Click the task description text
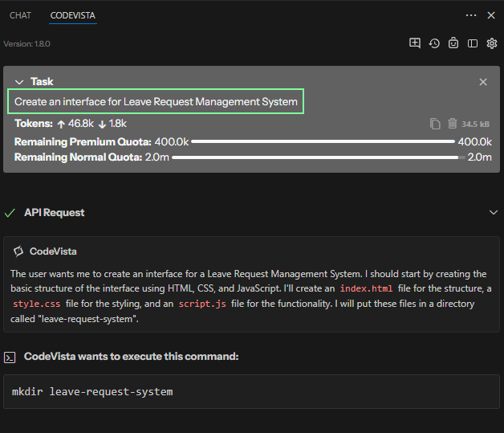This screenshot has width=504, height=433. (156, 102)
